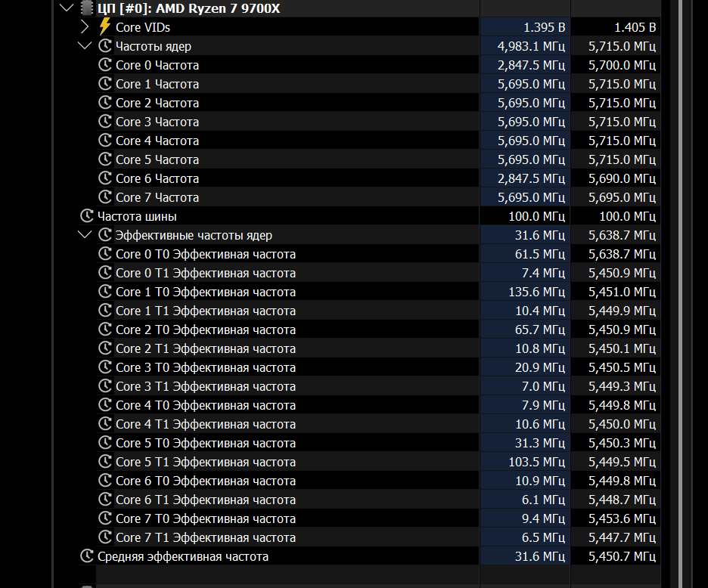Viewport: 708px width, 588px height.
Task: Click the clock icon of Core 0 T0 Эффективная частота
Action: (x=104, y=254)
